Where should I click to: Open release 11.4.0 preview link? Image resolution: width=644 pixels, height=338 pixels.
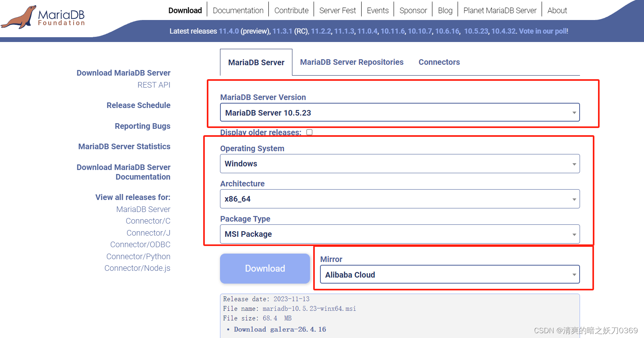pos(229,31)
